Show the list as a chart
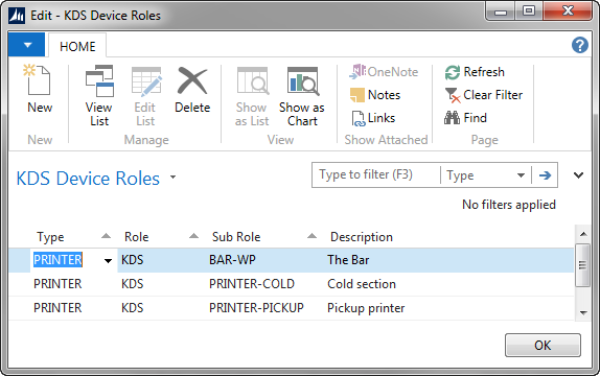600x376 pixels. (302, 96)
